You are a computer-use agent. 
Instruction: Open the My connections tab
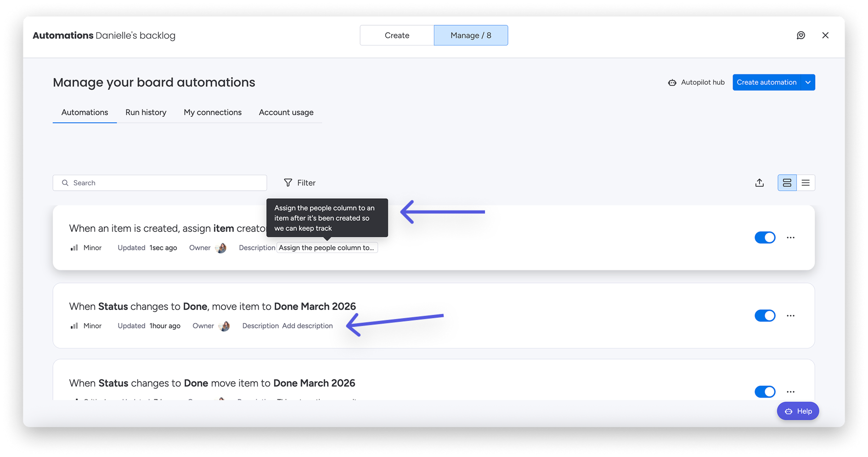pyautogui.click(x=212, y=113)
